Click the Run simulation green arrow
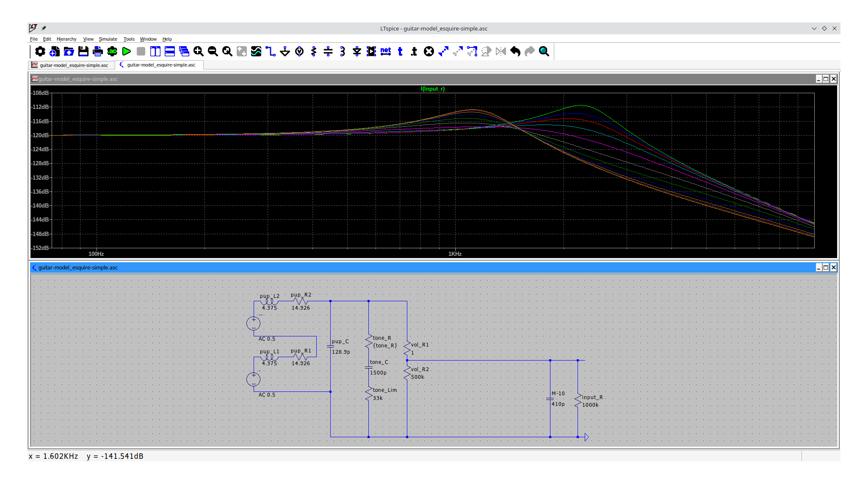This screenshot has height=494, width=868. point(127,51)
